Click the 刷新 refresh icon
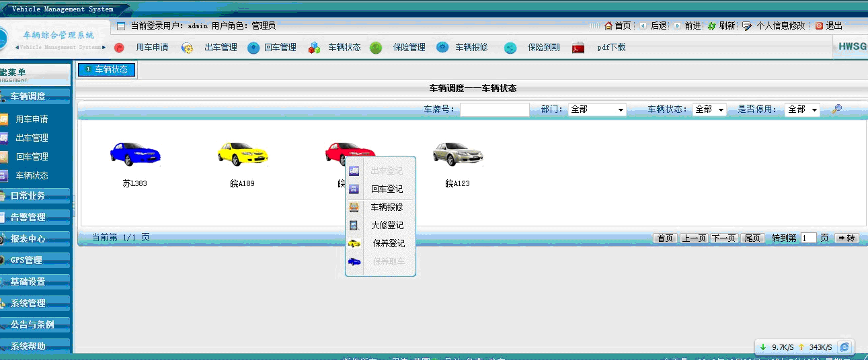Screen dimensions: 868x360 (x=711, y=26)
